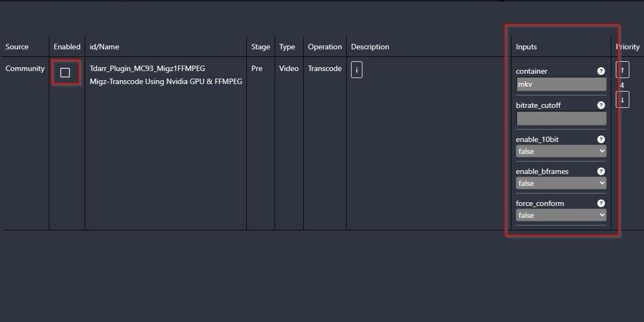View help for bitrate_cutoff
Screen dimensions: 644x322
[601, 105]
